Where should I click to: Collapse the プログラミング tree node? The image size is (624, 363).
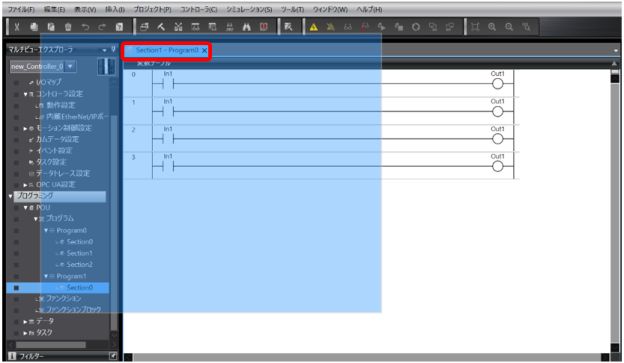click(11, 196)
